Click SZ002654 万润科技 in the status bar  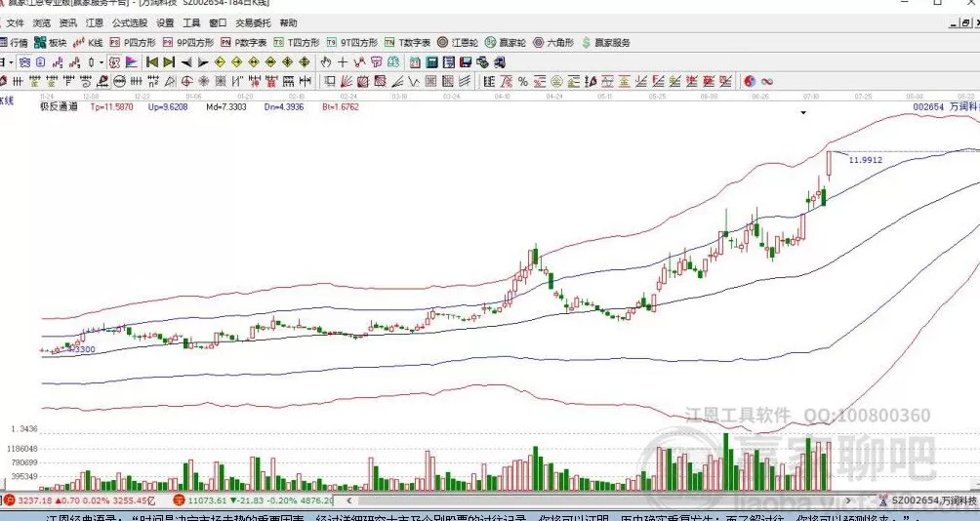click(x=932, y=501)
